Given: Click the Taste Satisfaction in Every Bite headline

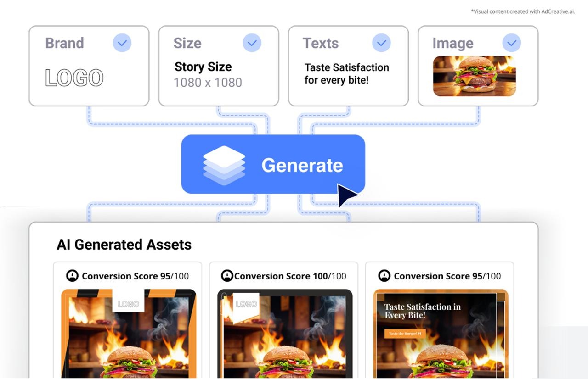Looking at the screenshot, I should [422, 311].
